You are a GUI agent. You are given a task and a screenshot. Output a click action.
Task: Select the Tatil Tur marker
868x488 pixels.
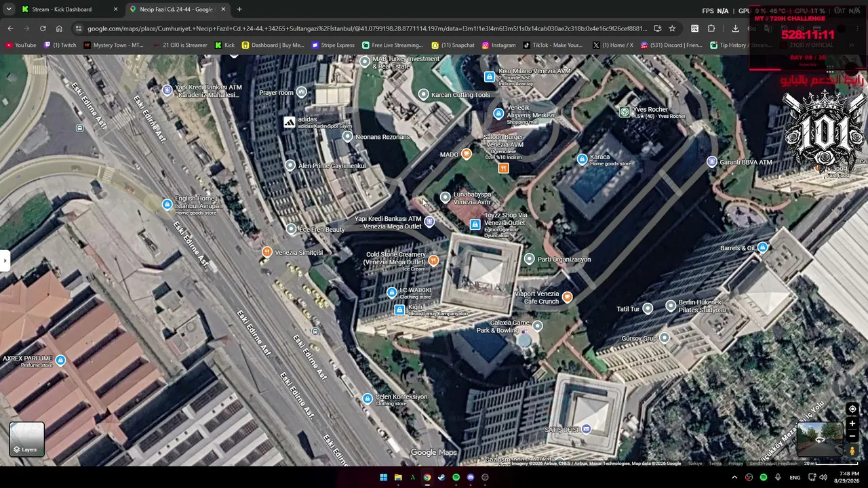(648, 309)
